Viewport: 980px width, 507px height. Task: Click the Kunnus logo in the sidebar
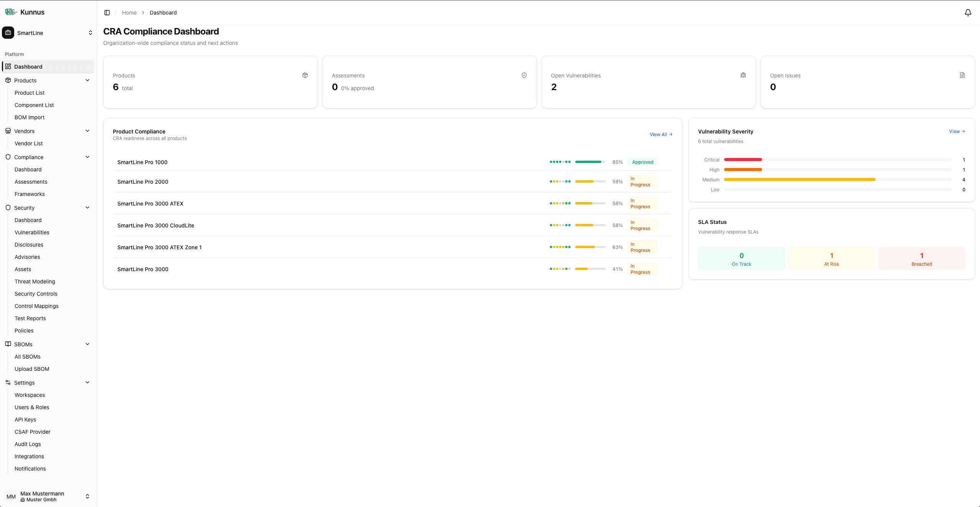pyautogui.click(x=10, y=12)
